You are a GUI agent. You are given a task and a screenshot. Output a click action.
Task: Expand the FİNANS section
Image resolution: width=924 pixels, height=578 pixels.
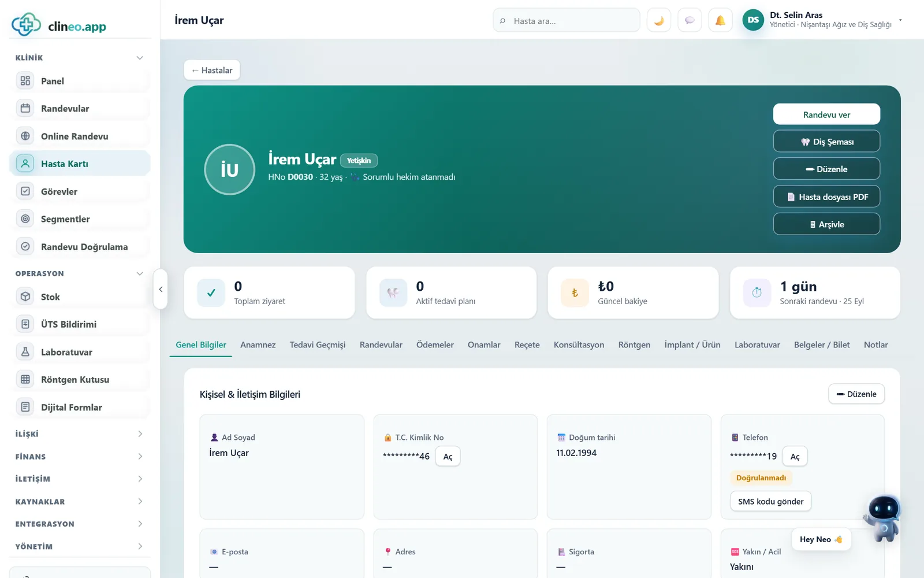[140, 456]
